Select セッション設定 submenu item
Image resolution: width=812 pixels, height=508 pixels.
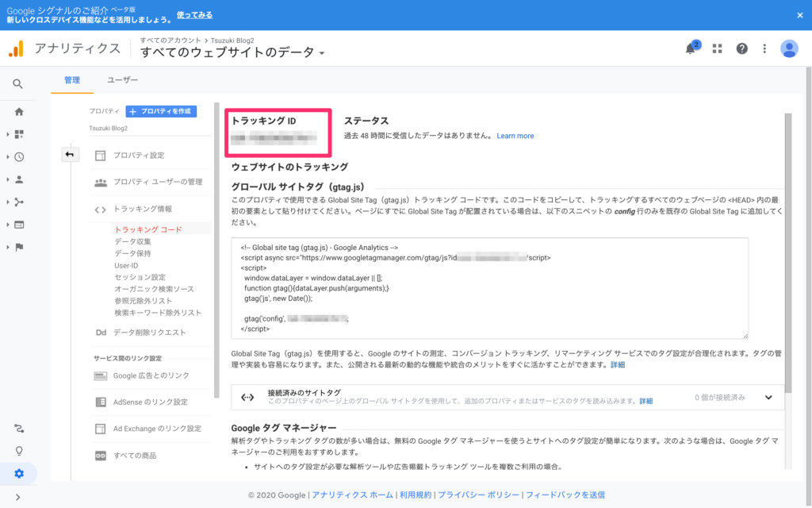click(x=140, y=277)
